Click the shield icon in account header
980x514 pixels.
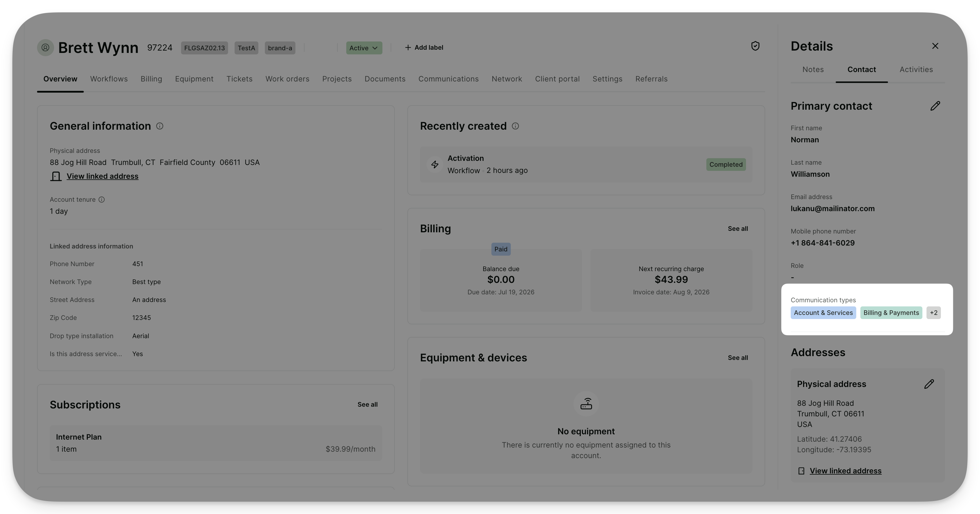(x=755, y=46)
